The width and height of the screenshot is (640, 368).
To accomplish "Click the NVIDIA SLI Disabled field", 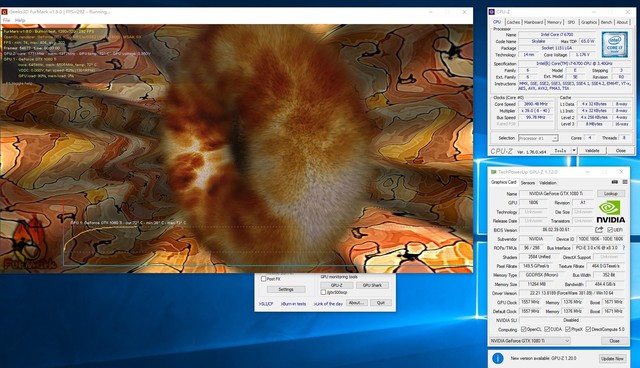I will pyautogui.click(x=572, y=320).
